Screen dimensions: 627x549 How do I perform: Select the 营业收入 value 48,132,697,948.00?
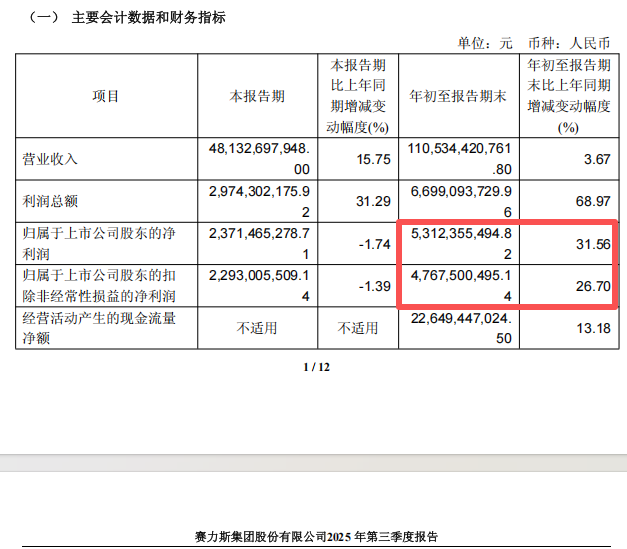[257, 158]
